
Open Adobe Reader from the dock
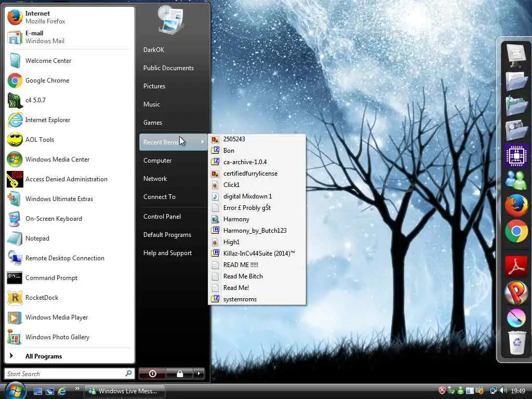[516, 267]
